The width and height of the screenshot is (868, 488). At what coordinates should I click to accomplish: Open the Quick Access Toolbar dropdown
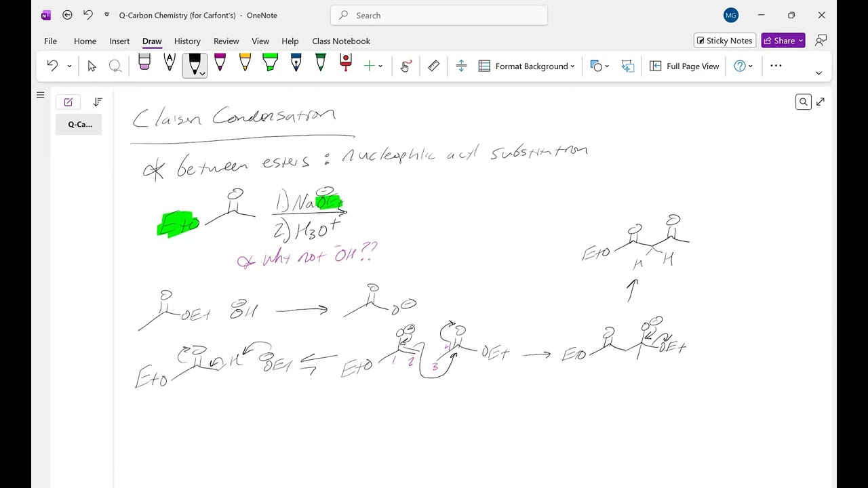coord(106,15)
